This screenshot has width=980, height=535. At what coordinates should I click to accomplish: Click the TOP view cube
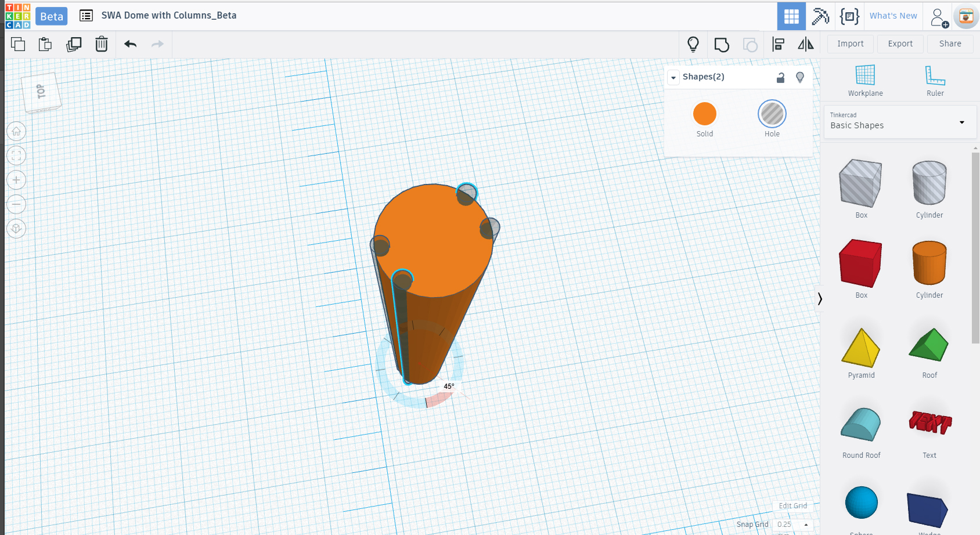pos(41,92)
